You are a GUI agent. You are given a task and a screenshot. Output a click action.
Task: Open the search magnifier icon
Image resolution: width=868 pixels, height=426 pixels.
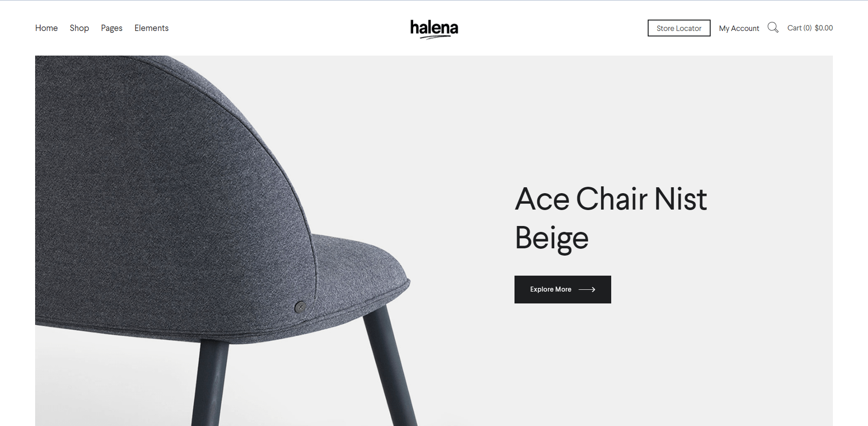(773, 27)
